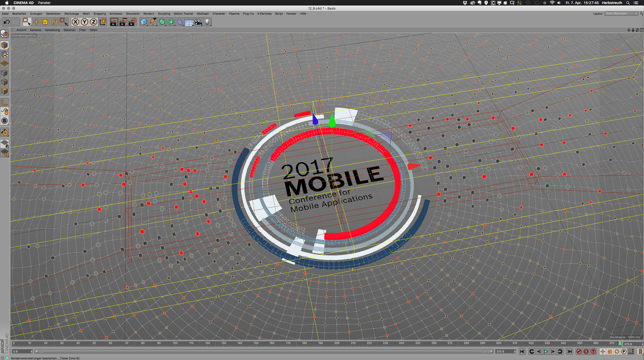Open the MoGraph menu

203,14
